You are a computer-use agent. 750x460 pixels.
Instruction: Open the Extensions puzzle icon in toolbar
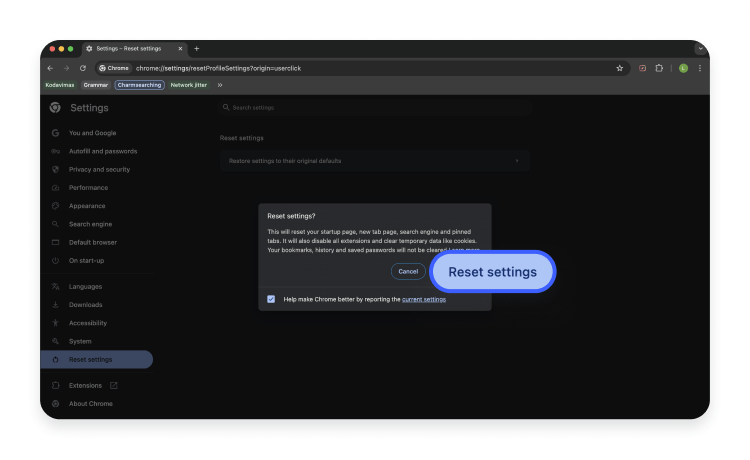[x=659, y=68]
